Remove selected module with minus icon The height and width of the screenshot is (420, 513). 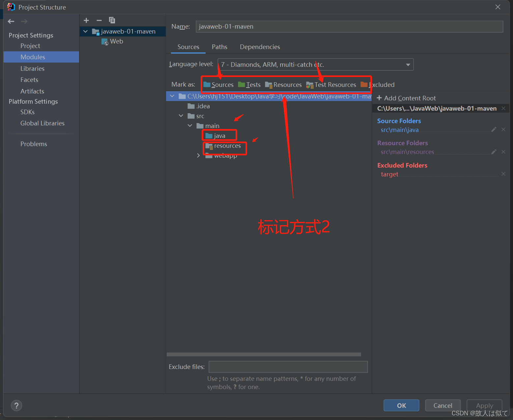coord(99,20)
